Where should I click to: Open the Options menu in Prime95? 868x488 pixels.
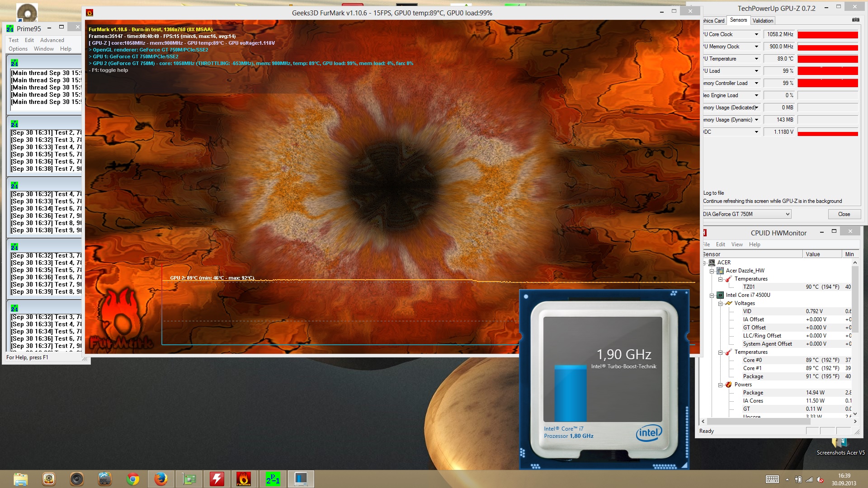coord(18,49)
